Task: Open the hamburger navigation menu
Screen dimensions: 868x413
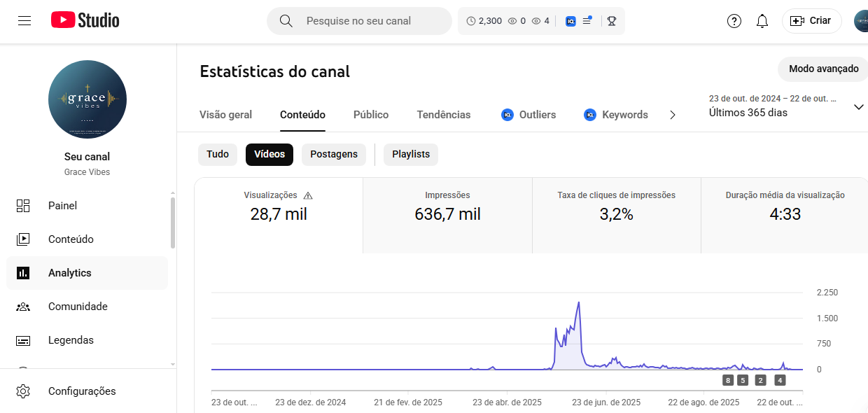Action: pos(24,20)
